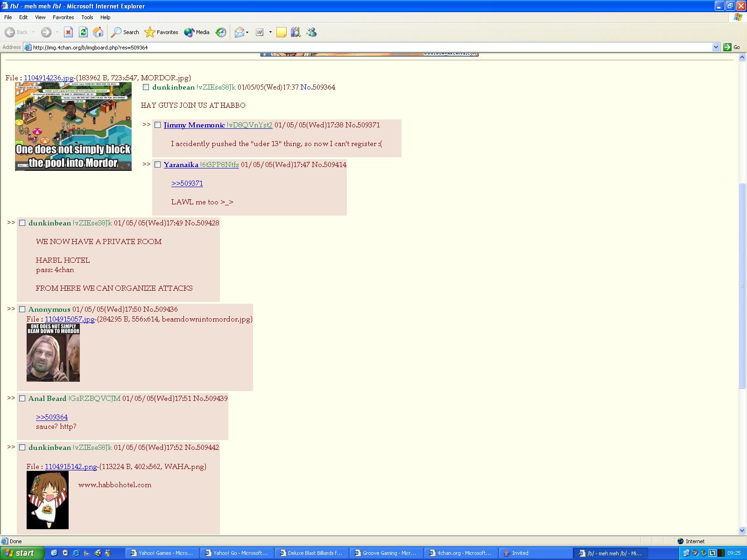The height and width of the screenshot is (560, 747).
Task: Expand the address bar history dropdown
Action: 716,47
